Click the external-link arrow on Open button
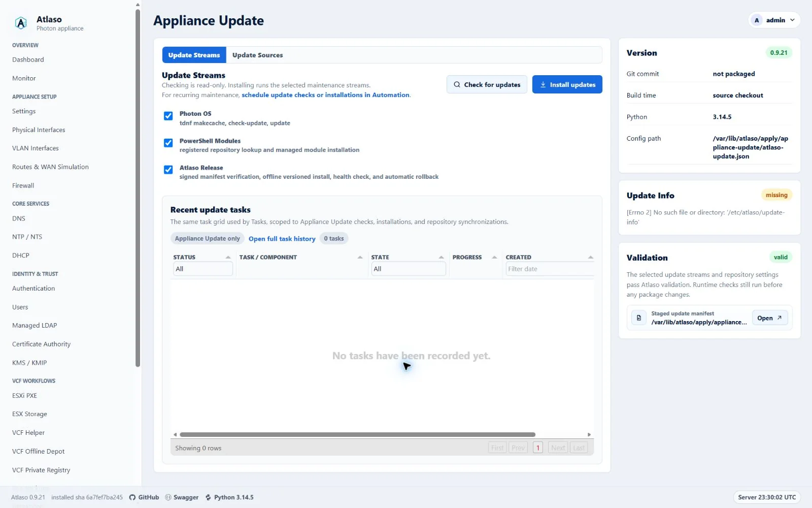This screenshot has width=812, height=508. (x=780, y=318)
